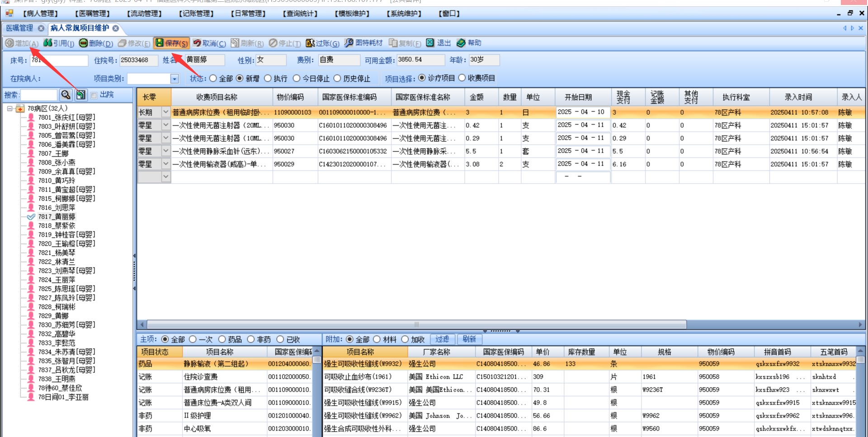
Task: Select the 全部 status radio button
Action: coord(213,79)
